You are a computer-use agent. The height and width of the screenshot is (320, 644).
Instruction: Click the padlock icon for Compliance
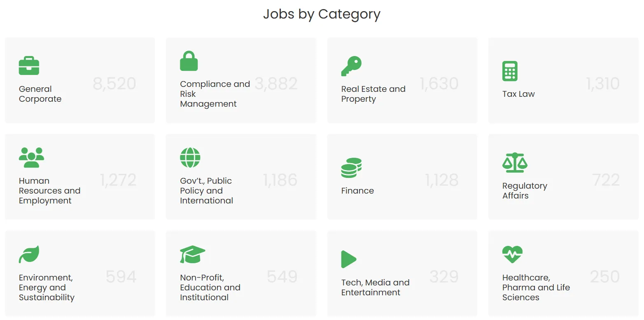coord(189,61)
